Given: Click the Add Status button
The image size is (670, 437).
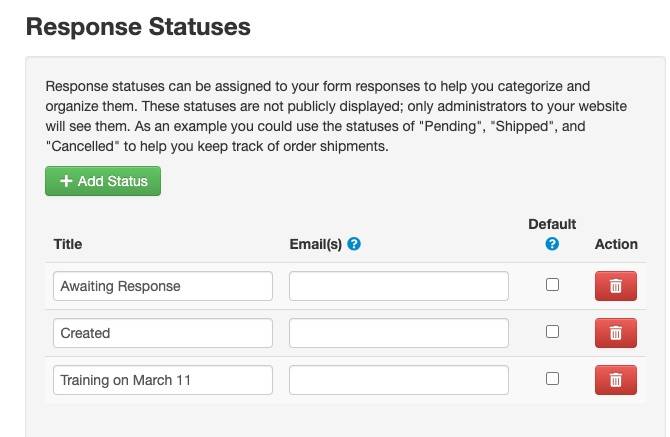Looking at the screenshot, I should [103, 181].
